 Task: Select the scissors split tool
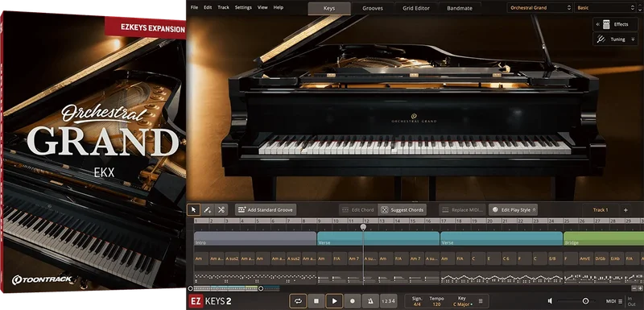(x=221, y=210)
